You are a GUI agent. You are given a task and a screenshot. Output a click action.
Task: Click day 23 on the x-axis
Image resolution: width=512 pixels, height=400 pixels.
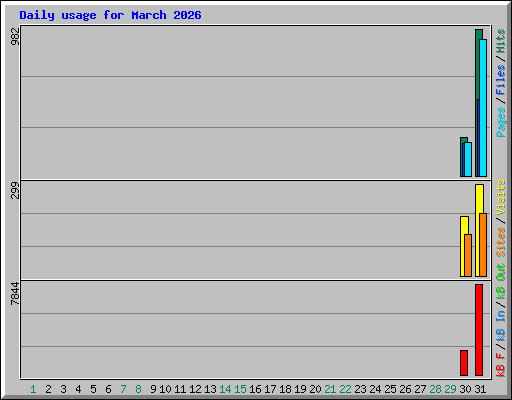[x=360, y=389]
